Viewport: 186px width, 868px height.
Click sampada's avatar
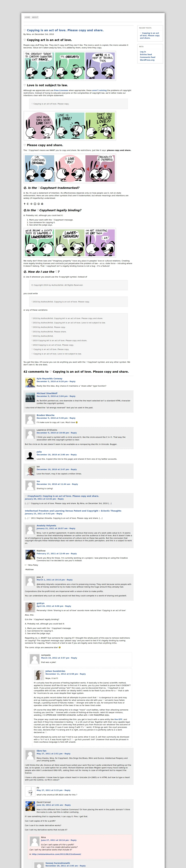34,659
